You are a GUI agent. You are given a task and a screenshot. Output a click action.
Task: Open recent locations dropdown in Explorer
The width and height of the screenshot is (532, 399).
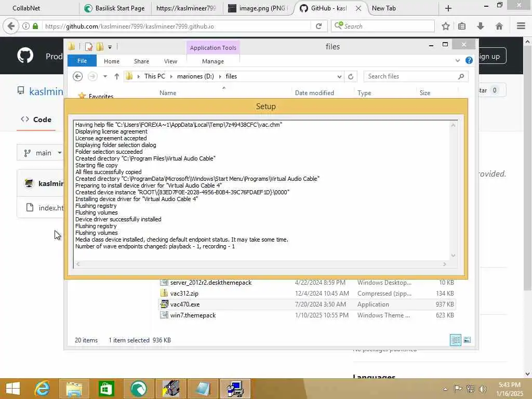coord(105,76)
